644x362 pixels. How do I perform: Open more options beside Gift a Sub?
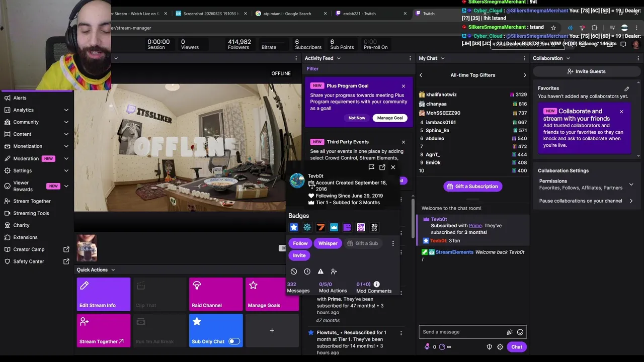(393, 243)
